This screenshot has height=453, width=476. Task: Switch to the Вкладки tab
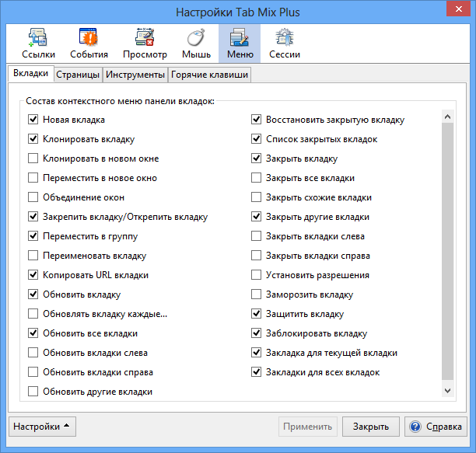(30, 74)
